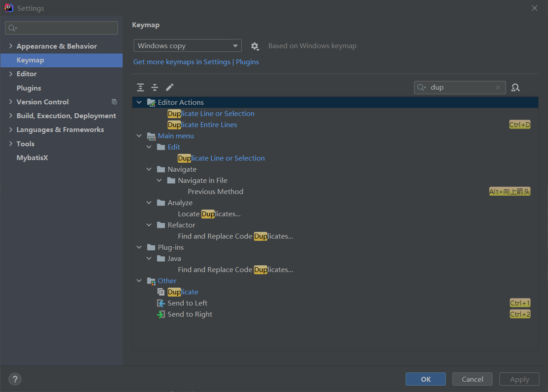Click the magnifier icon in the settings search

12,28
